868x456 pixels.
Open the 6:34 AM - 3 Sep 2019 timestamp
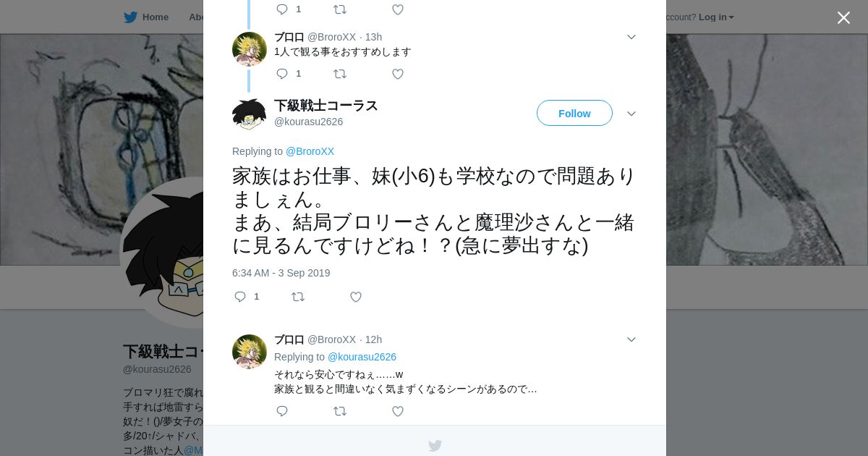[x=281, y=273]
